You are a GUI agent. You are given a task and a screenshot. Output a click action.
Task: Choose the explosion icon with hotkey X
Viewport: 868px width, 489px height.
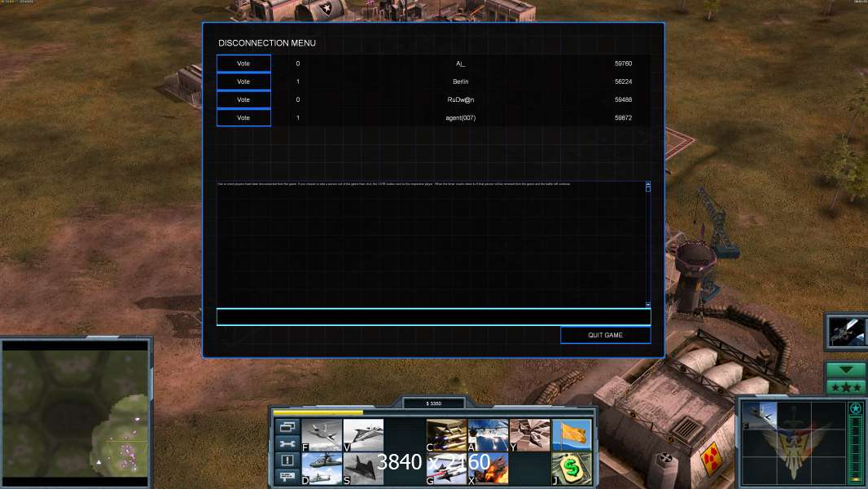pos(488,469)
